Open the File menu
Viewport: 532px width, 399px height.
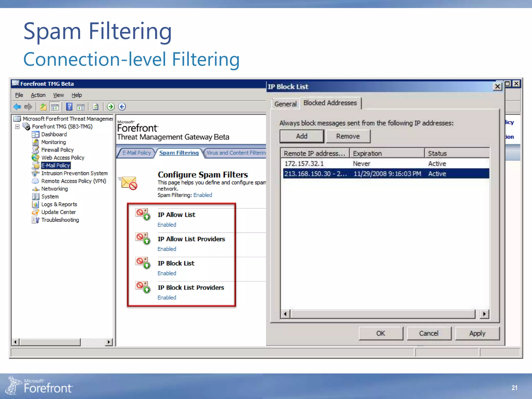(x=19, y=95)
